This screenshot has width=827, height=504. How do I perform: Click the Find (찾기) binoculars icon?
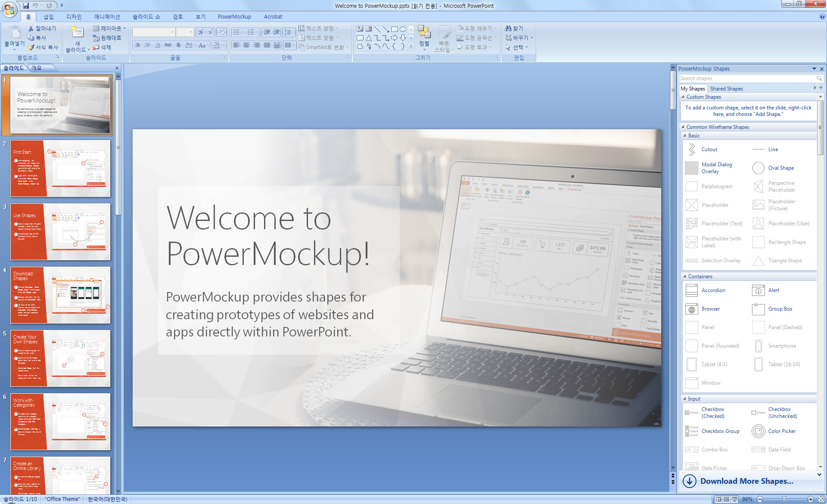(508, 28)
